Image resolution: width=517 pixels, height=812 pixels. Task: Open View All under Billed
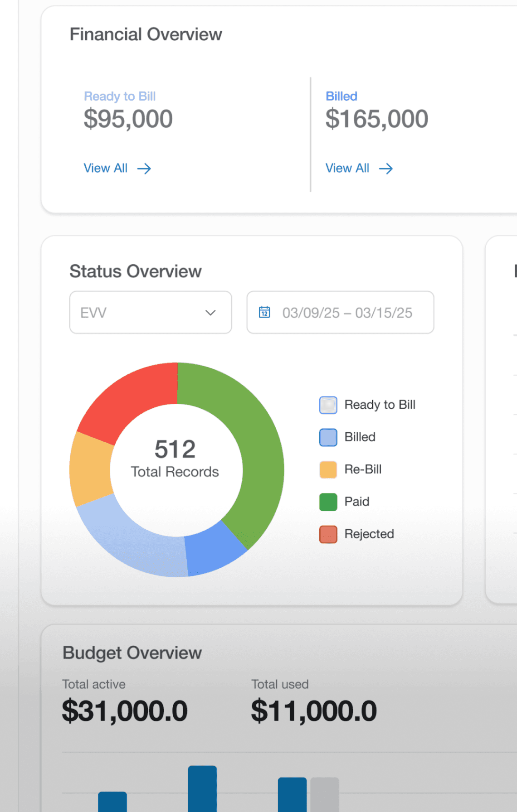[x=359, y=169]
